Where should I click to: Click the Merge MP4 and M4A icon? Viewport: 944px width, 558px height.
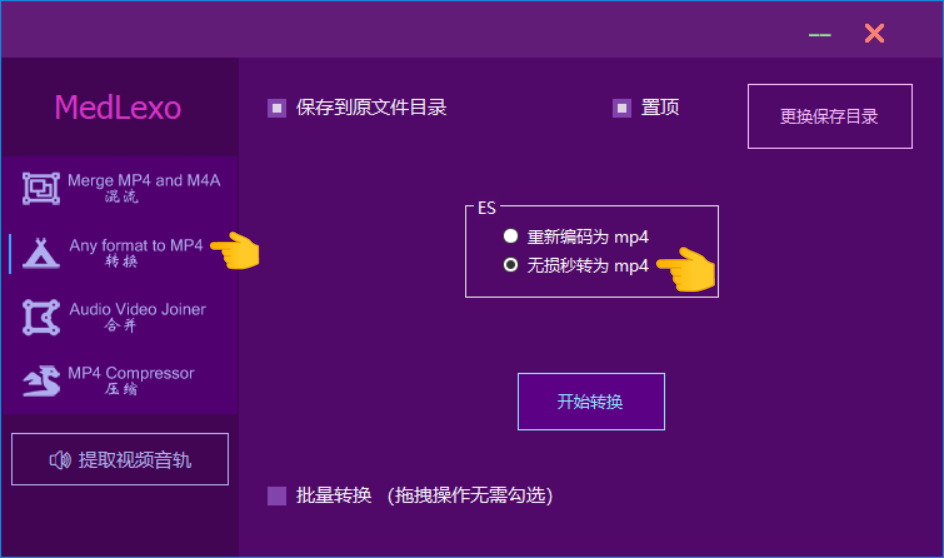(41, 188)
